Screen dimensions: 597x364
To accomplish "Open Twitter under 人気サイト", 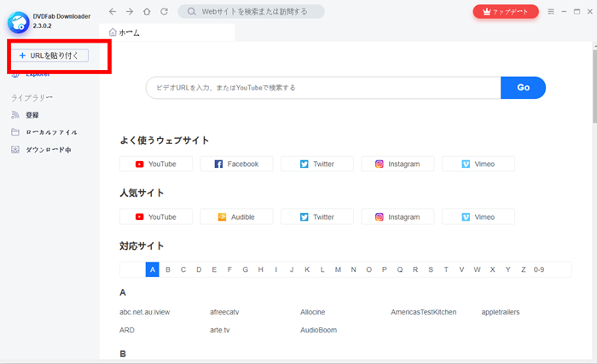I will [317, 217].
